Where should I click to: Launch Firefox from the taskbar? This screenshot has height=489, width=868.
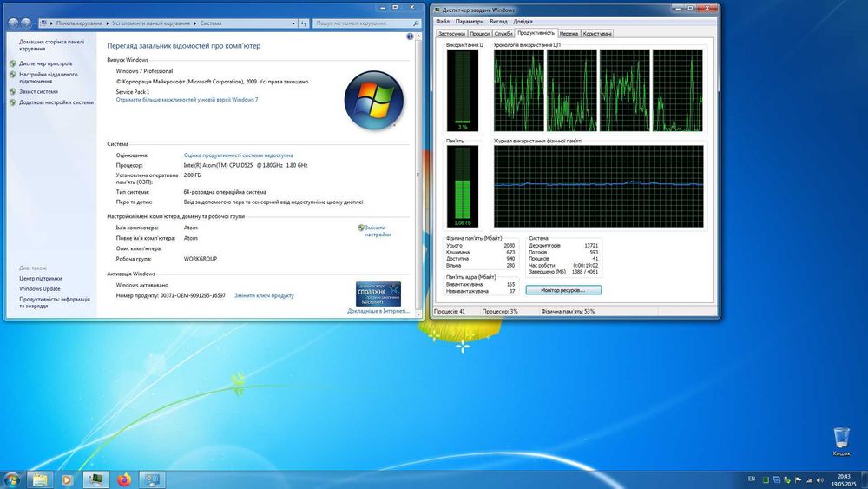pyautogui.click(x=124, y=479)
